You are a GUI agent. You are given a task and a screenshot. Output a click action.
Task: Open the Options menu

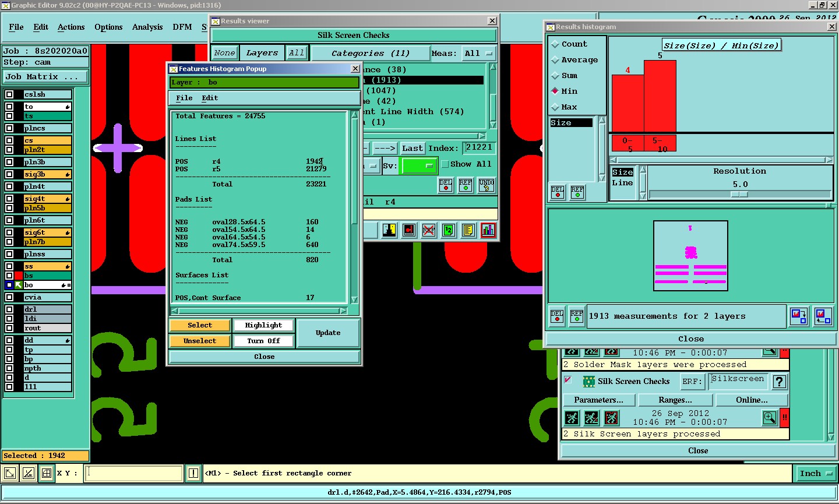[x=108, y=27]
